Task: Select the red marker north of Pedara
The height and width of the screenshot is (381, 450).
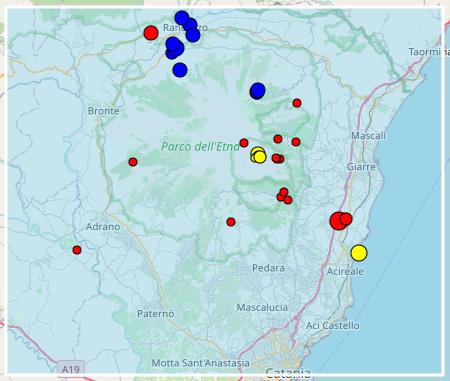Action: coord(231,222)
